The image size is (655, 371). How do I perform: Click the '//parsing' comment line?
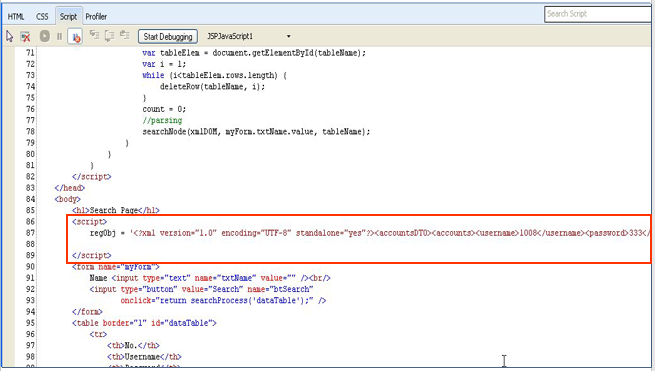coord(162,120)
